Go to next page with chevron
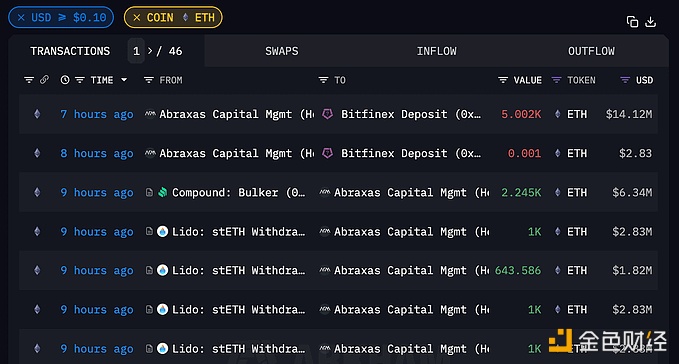This screenshot has width=679, height=364. click(150, 51)
